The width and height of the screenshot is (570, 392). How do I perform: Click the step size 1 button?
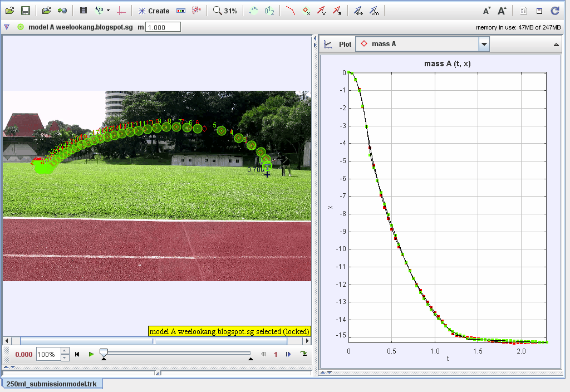276,354
